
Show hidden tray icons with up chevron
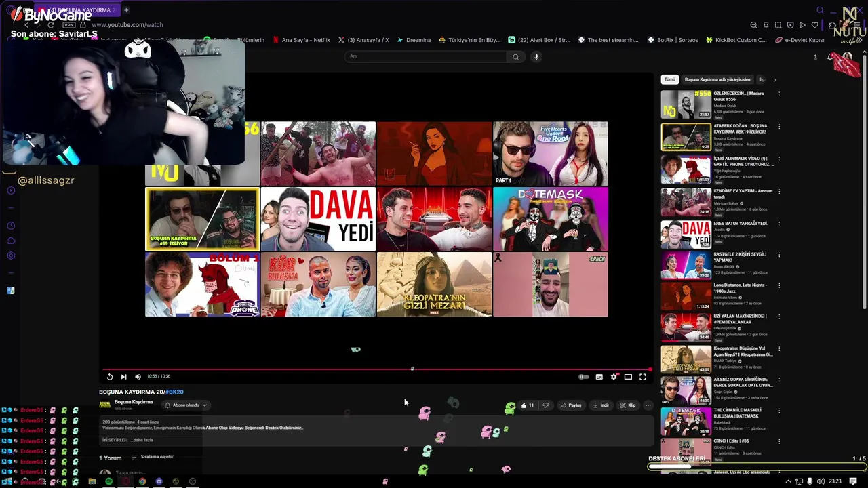788,481
